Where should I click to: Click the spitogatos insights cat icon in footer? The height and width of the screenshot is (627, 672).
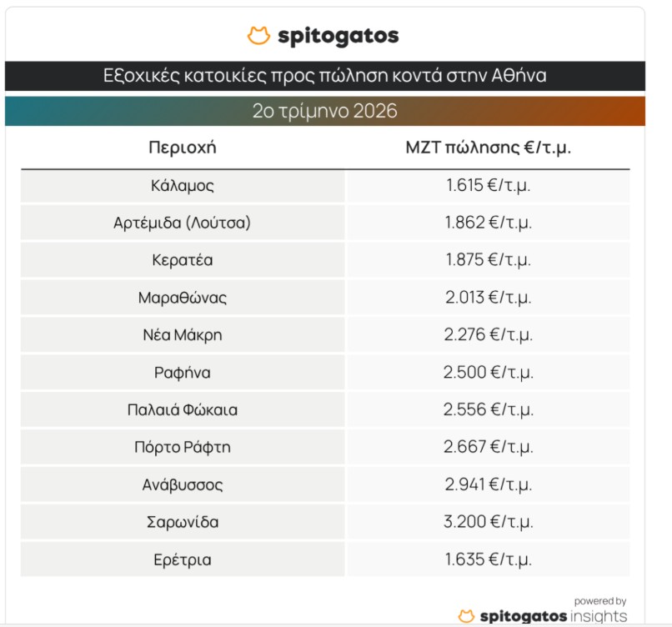466,616
